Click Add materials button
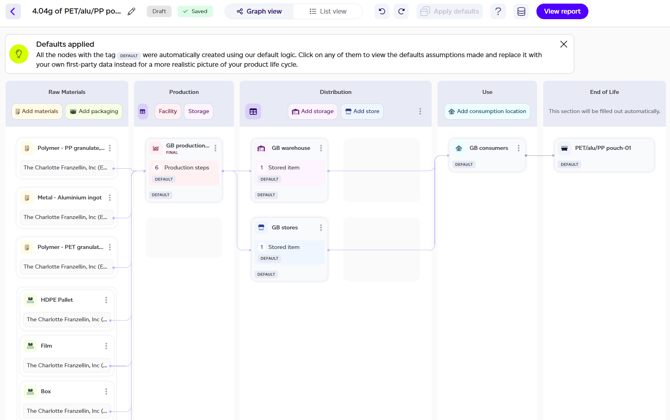This screenshot has width=670, height=420. [36, 112]
